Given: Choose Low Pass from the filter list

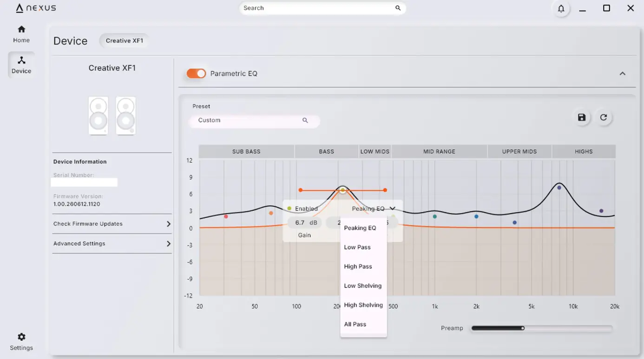Looking at the screenshot, I should pyautogui.click(x=363, y=247).
